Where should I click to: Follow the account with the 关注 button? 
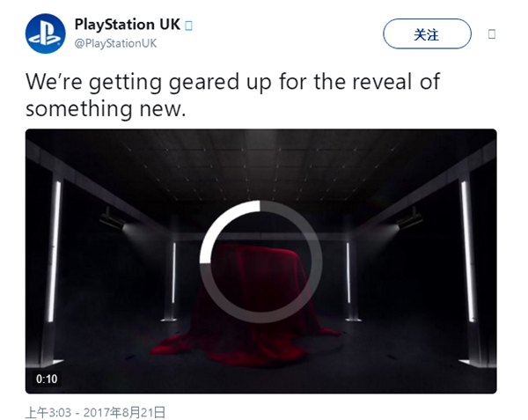[427, 33]
